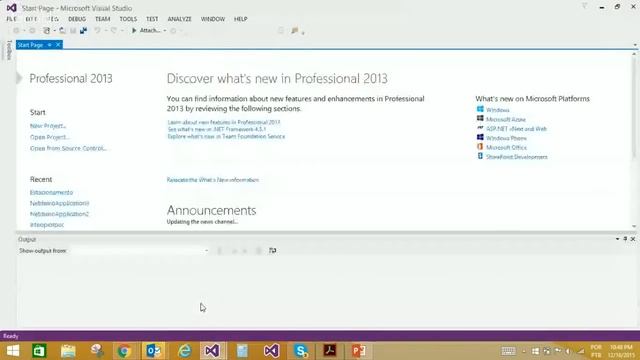Open Outlook from the taskbar

154,351
